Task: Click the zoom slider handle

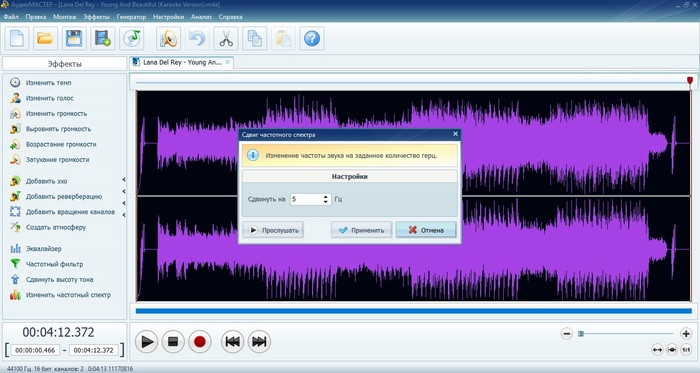Action: pos(581,333)
